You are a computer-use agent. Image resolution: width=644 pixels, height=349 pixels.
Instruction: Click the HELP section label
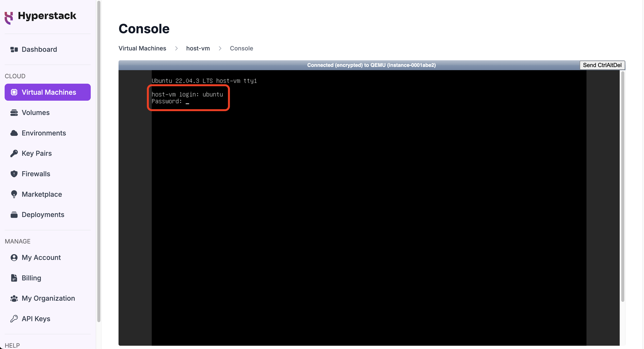pyautogui.click(x=12, y=345)
